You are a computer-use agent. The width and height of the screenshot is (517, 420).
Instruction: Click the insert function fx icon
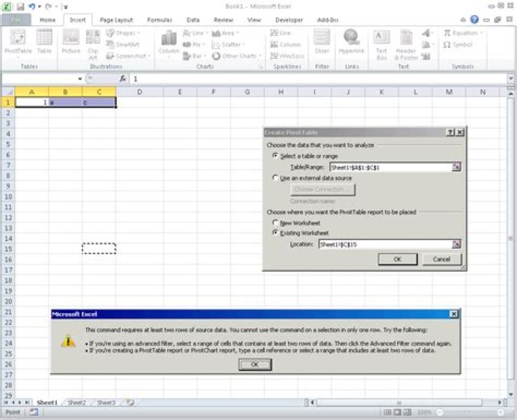[123, 78]
